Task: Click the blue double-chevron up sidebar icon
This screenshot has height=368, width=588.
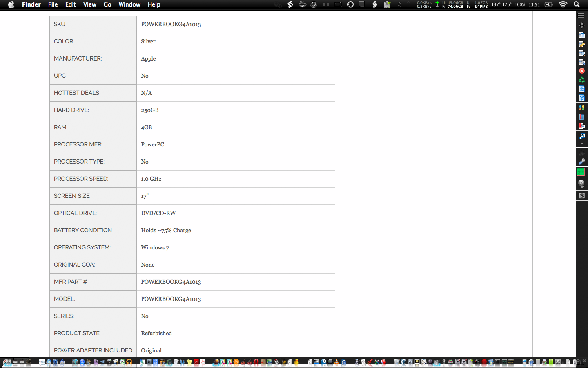Action: 582,89
